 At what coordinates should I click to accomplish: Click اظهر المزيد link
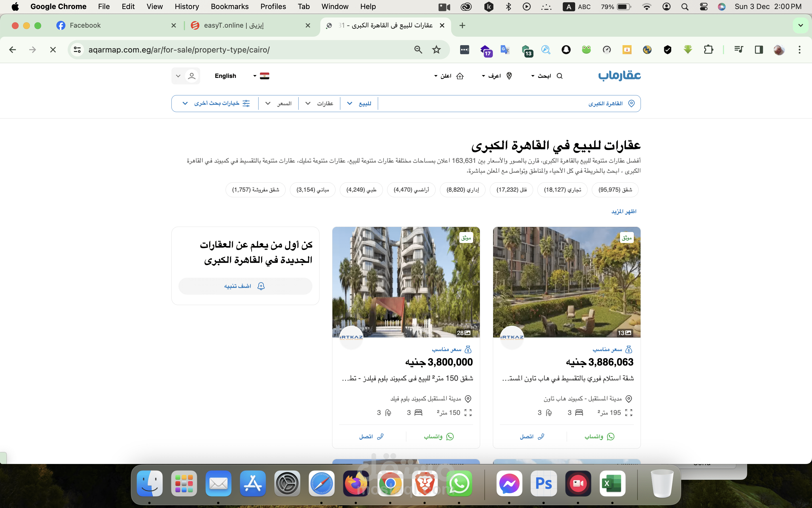tap(624, 211)
